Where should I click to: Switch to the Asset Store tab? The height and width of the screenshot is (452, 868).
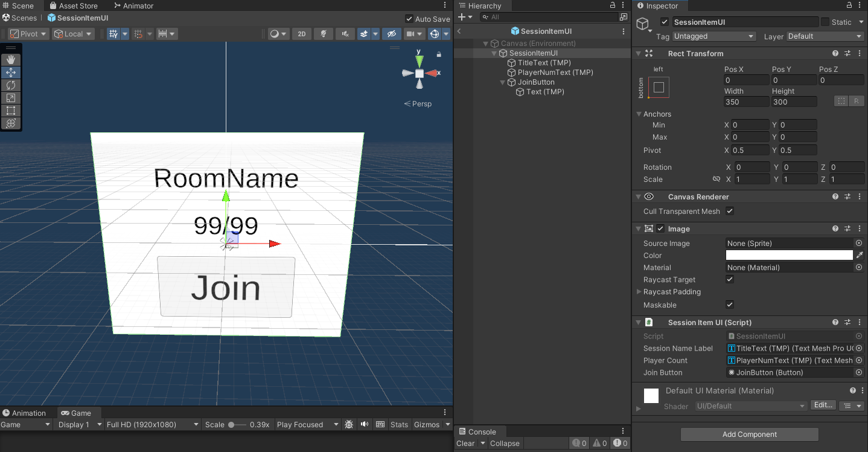[x=73, y=6]
